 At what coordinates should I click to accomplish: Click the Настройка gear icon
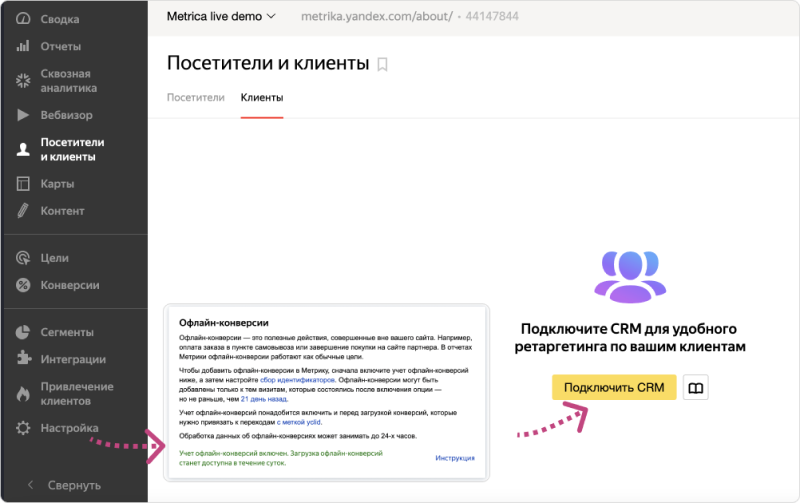(x=23, y=428)
